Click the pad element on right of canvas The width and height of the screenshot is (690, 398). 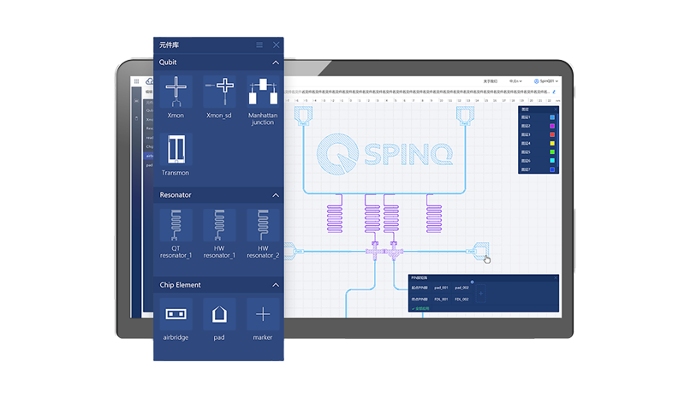(x=479, y=251)
